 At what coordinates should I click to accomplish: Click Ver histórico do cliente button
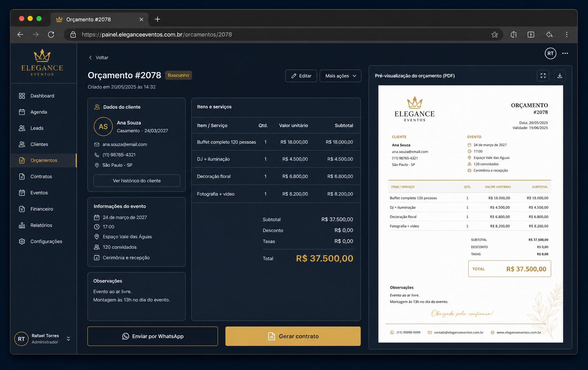(137, 181)
